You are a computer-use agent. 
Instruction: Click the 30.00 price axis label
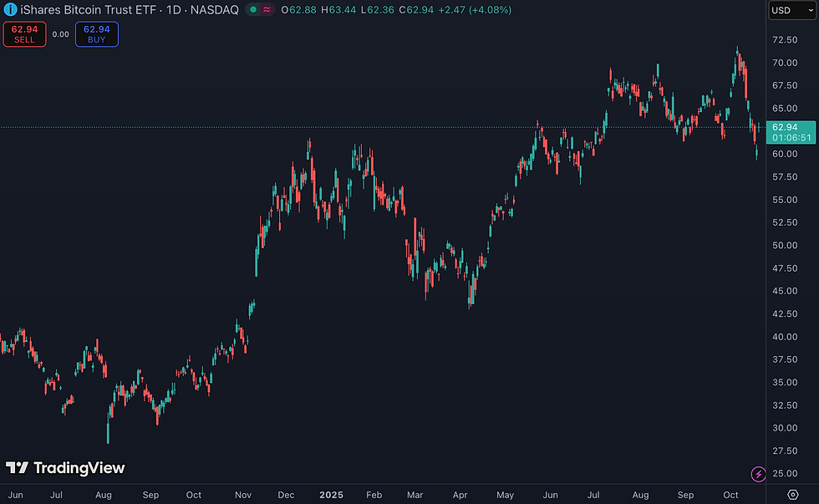785,428
